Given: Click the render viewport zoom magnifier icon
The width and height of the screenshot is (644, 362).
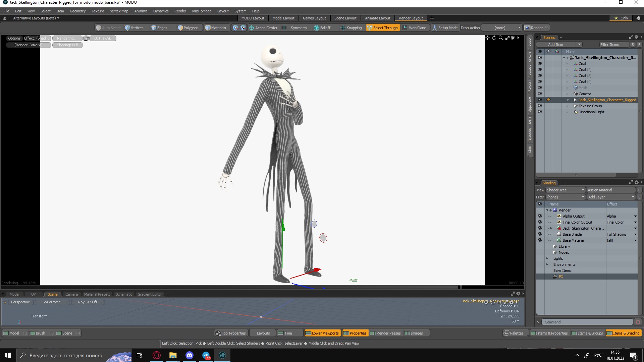Looking at the screenshot, I should 501,38.
